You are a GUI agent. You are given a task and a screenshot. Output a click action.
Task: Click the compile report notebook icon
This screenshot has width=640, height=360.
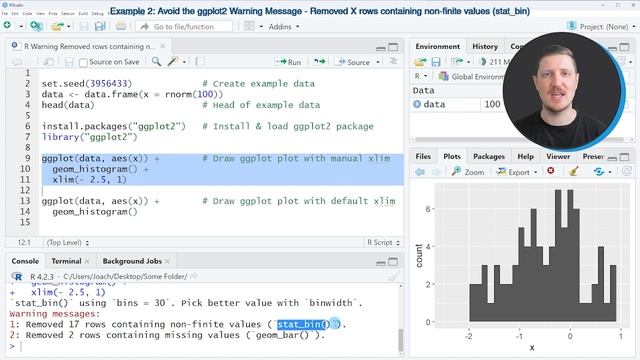(200, 62)
